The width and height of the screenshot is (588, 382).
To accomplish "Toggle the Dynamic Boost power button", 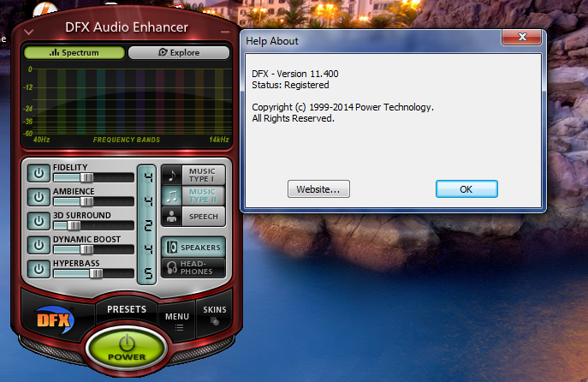I will pyautogui.click(x=39, y=246).
